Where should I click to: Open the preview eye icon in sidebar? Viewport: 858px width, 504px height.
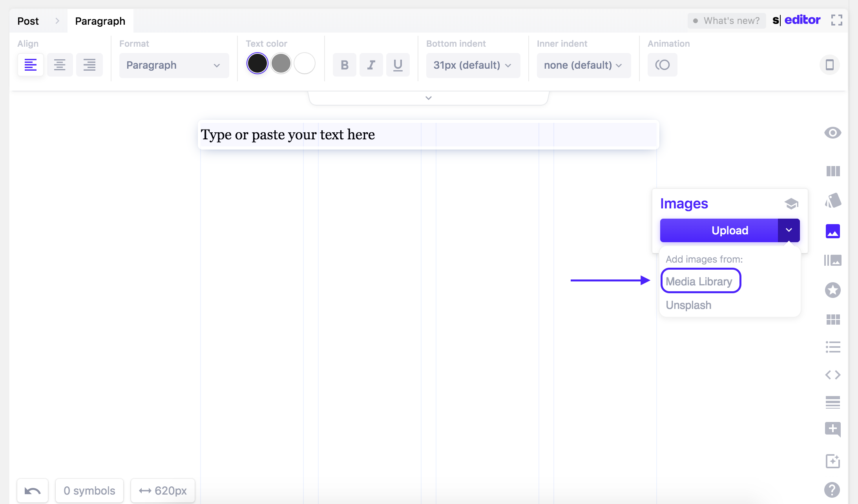point(832,133)
